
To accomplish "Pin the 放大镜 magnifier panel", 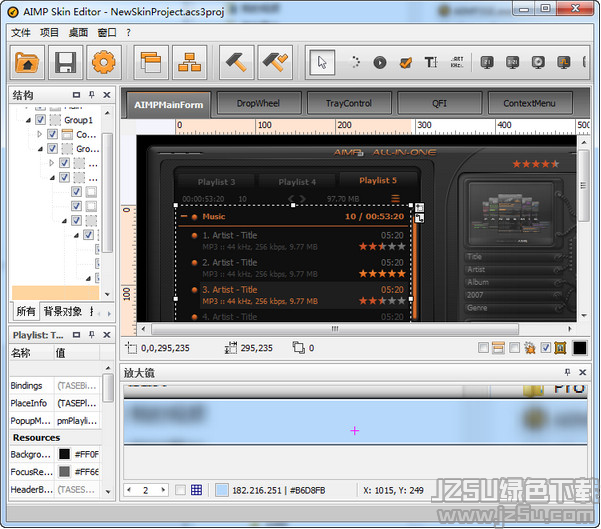I will (x=567, y=372).
